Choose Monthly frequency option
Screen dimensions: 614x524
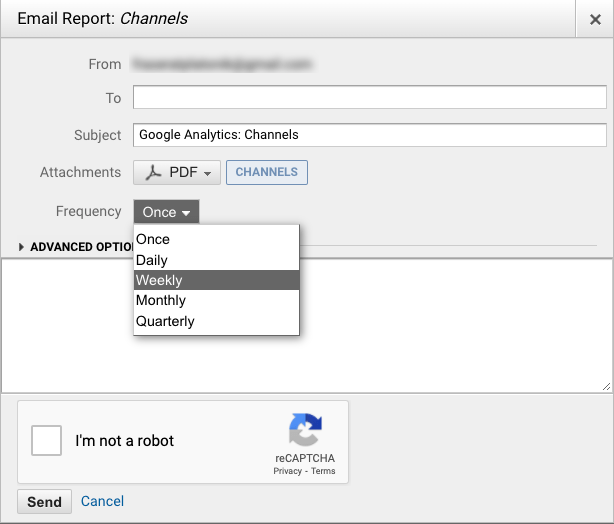217,300
